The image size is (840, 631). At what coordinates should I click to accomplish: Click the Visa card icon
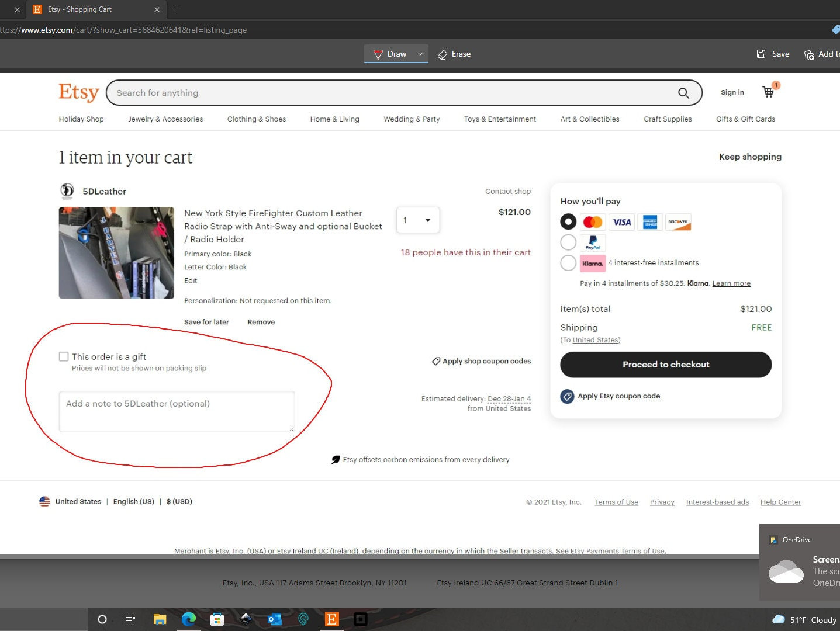(x=621, y=222)
